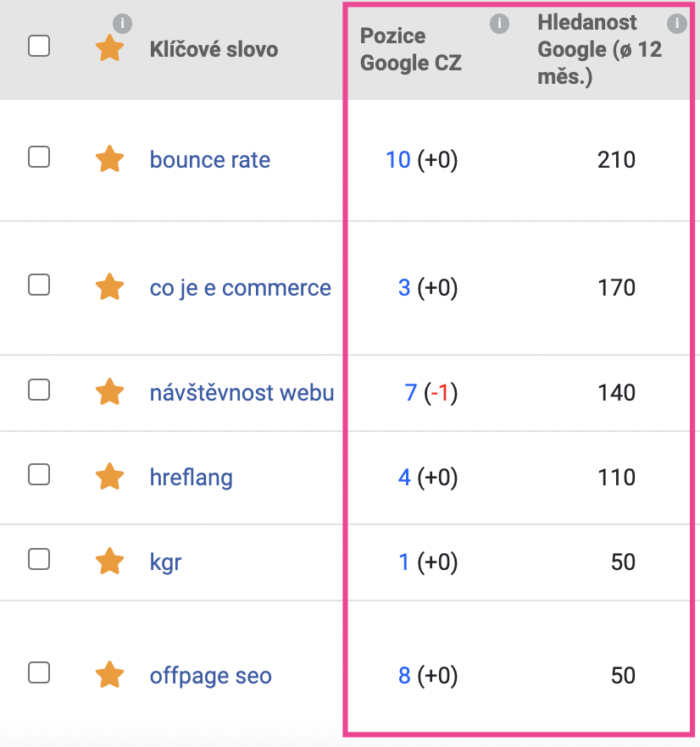700x747 pixels.
Task: Show the info icon for Hledanost Google
Action: pyautogui.click(x=676, y=24)
